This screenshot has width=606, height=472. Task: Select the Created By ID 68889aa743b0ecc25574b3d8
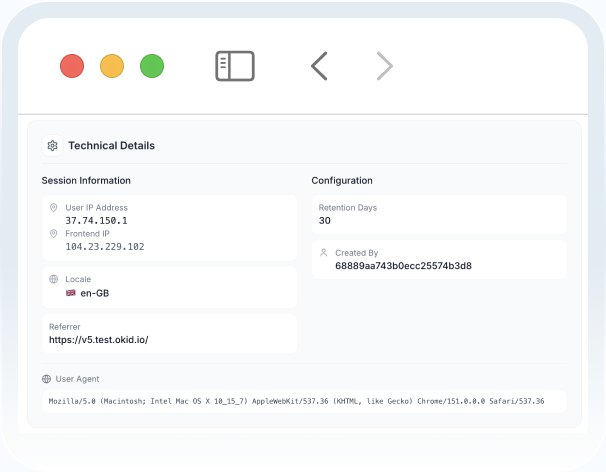tap(403, 266)
